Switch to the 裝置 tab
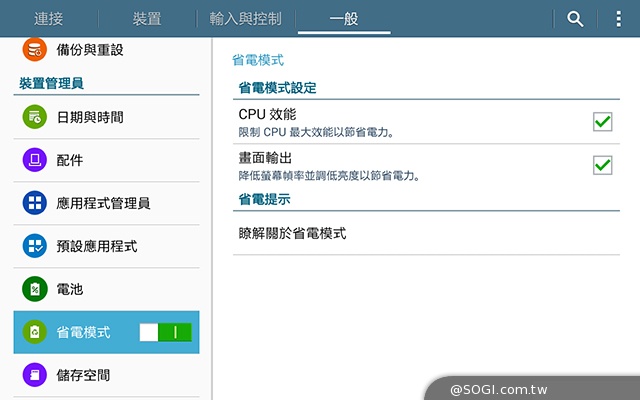The image size is (640, 400). [x=147, y=19]
